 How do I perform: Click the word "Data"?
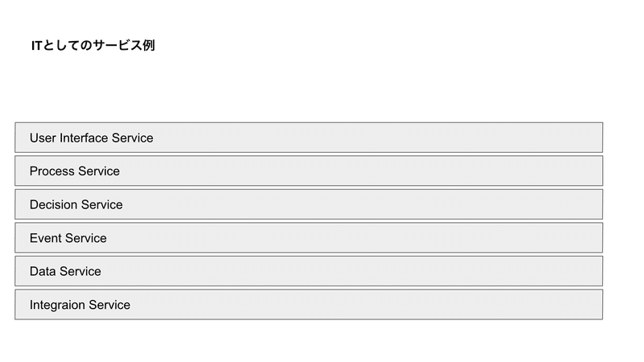click(x=43, y=271)
